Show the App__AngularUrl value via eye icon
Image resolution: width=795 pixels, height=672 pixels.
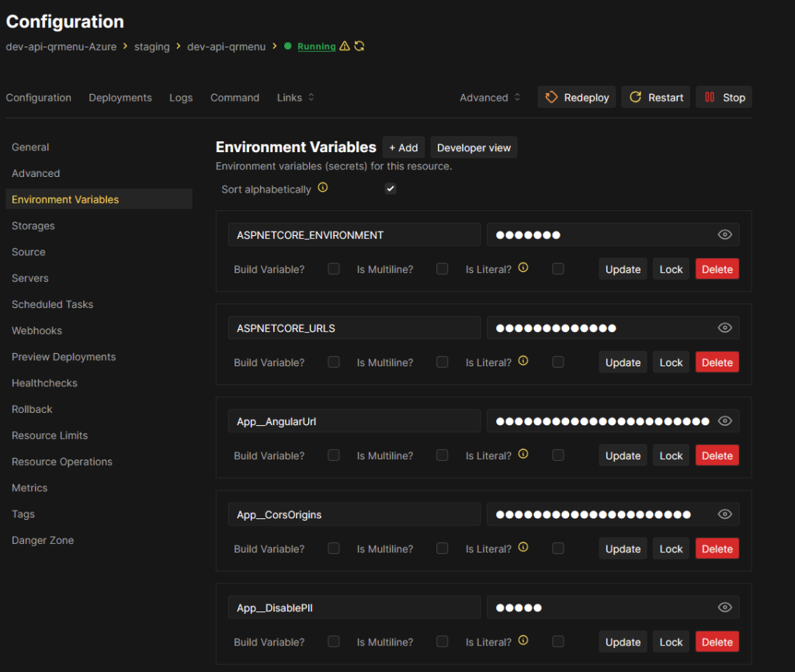coord(725,421)
